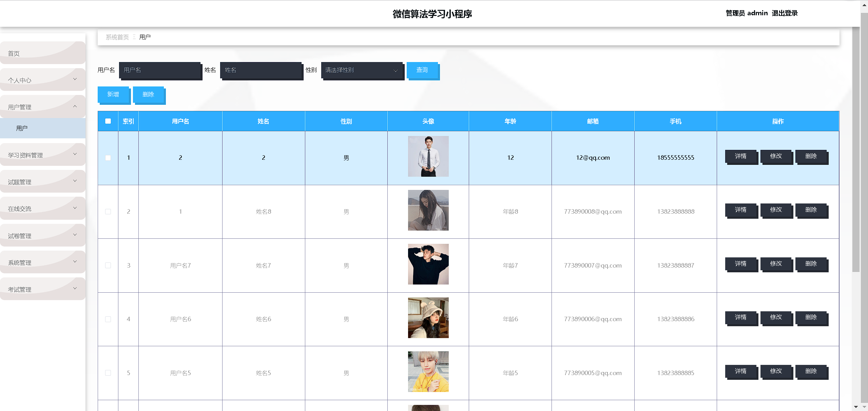This screenshot has height=411, width=868.
Task: Expand the 在线交流 sidebar menu
Action: (43, 208)
